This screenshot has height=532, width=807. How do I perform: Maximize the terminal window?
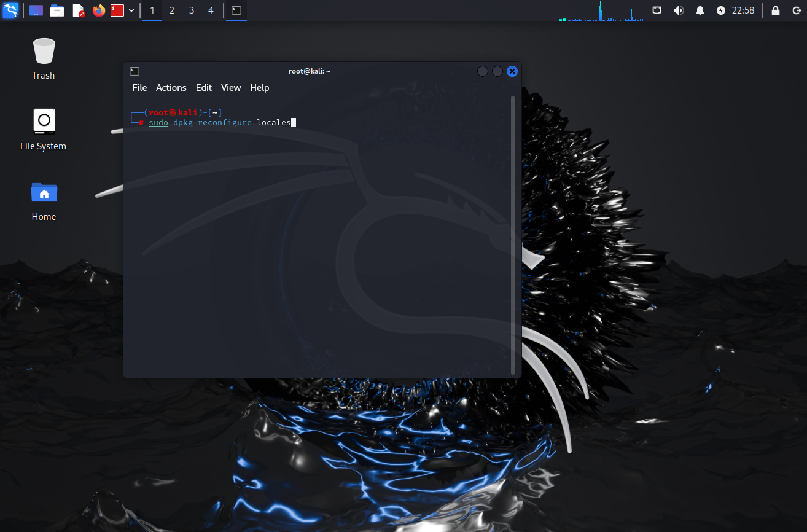[497, 71]
